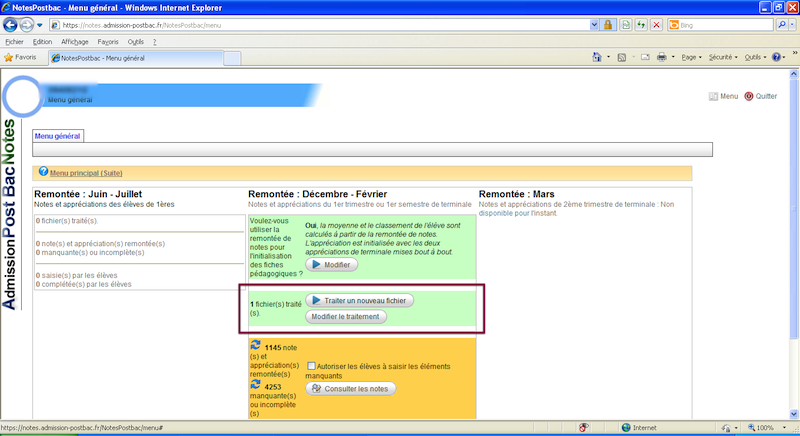Select the Menu général tab
The height and width of the screenshot is (436, 800).
[x=57, y=135]
